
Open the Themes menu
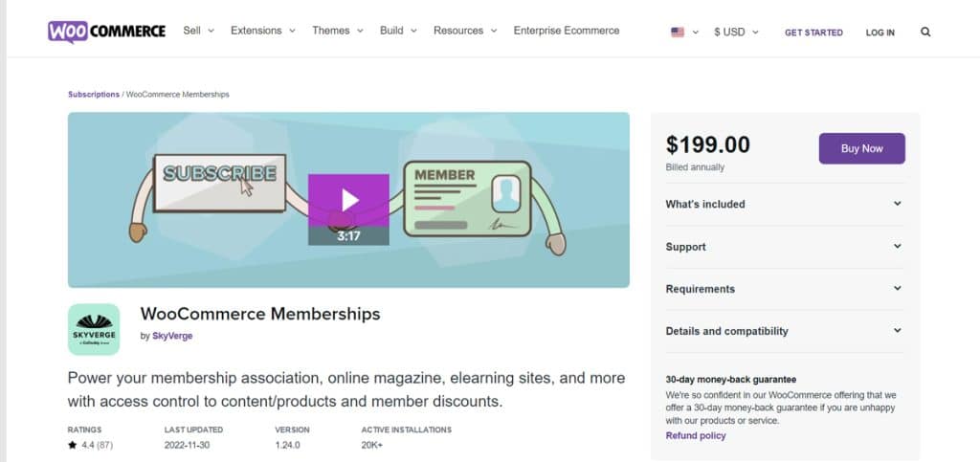click(x=337, y=31)
